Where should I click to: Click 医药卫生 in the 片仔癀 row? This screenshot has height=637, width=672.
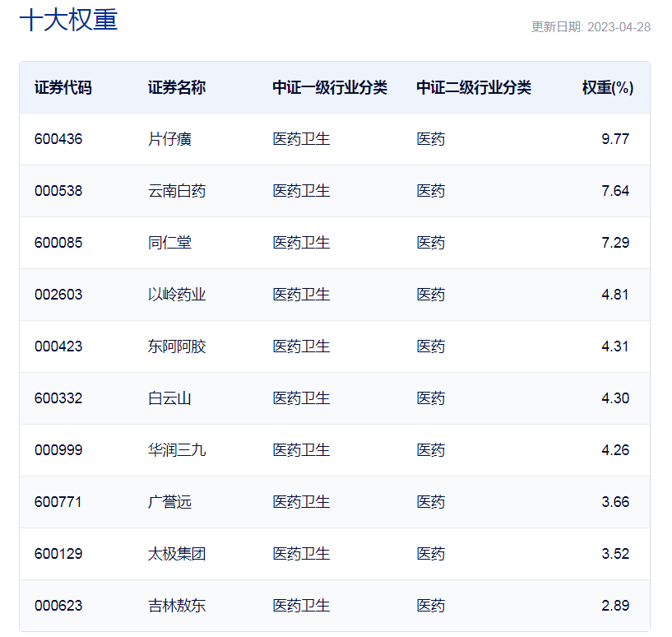(301, 139)
